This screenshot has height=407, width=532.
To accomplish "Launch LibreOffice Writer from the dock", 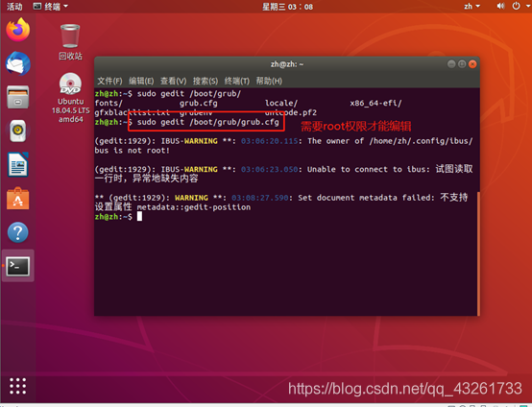I will pyautogui.click(x=18, y=164).
